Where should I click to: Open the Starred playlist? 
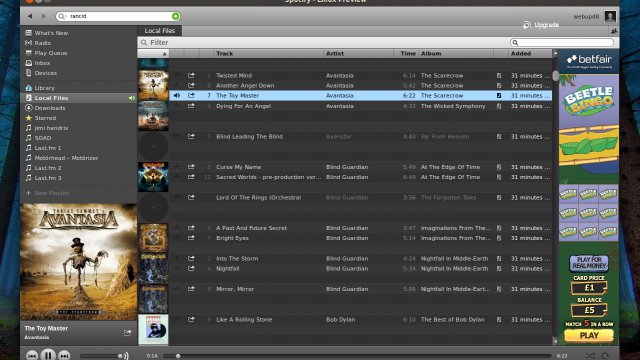[x=40, y=118]
